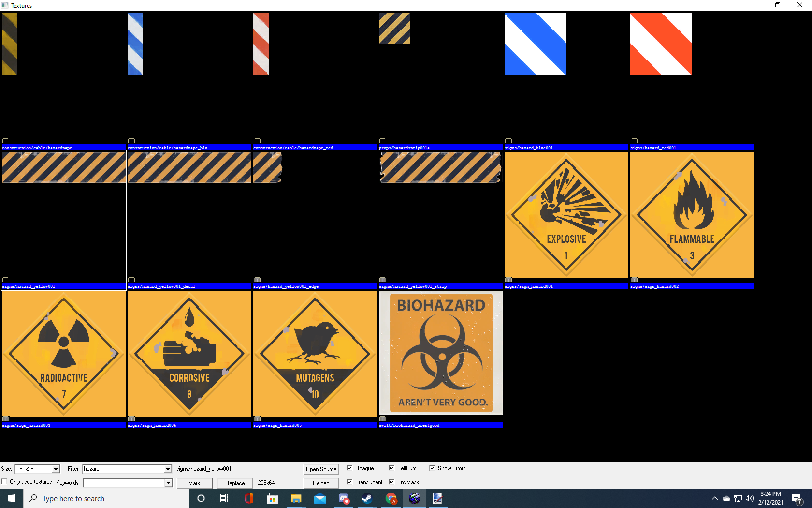Click the Replace button
This screenshot has height=508, width=812.
(x=235, y=483)
